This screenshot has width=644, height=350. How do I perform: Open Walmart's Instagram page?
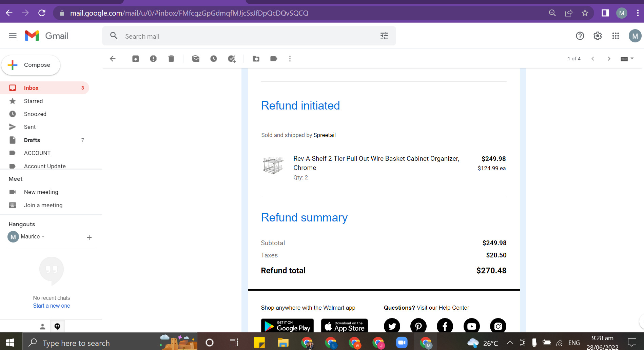tap(498, 326)
